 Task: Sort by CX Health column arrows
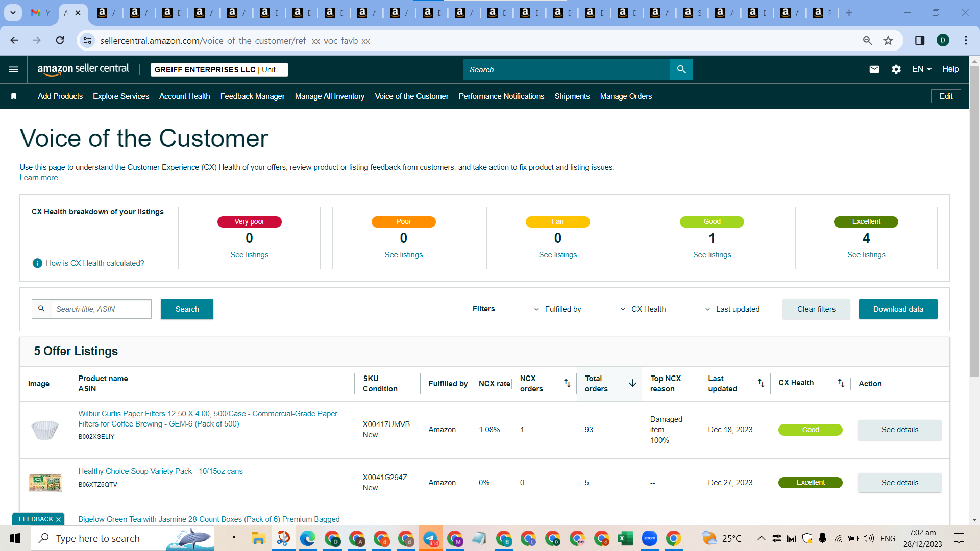pyautogui.click(x=841, y=383)
